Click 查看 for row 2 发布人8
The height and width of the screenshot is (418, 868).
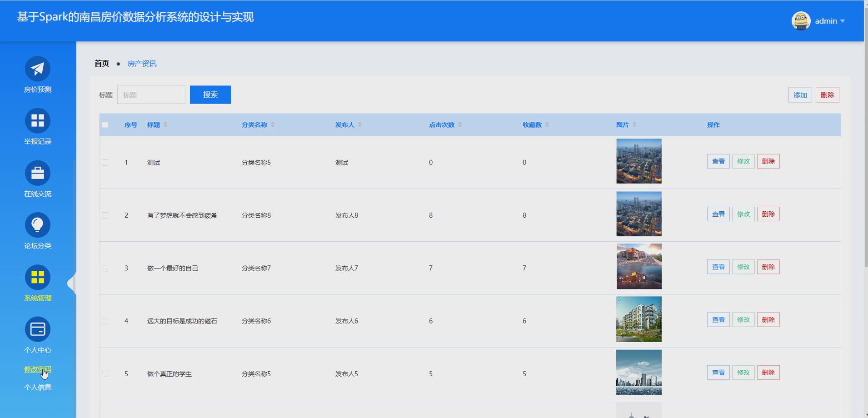pyautogui.click(x=718, y=214)
